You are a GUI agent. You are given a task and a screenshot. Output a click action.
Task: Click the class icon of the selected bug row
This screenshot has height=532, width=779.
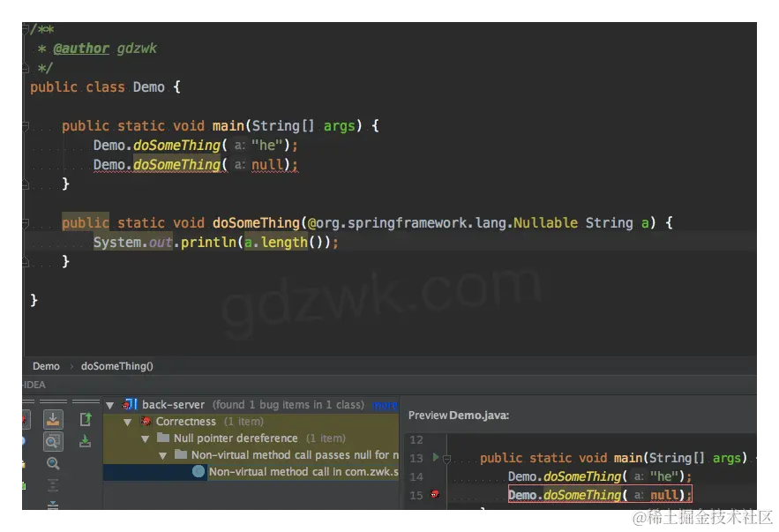[x=198, y=471]
